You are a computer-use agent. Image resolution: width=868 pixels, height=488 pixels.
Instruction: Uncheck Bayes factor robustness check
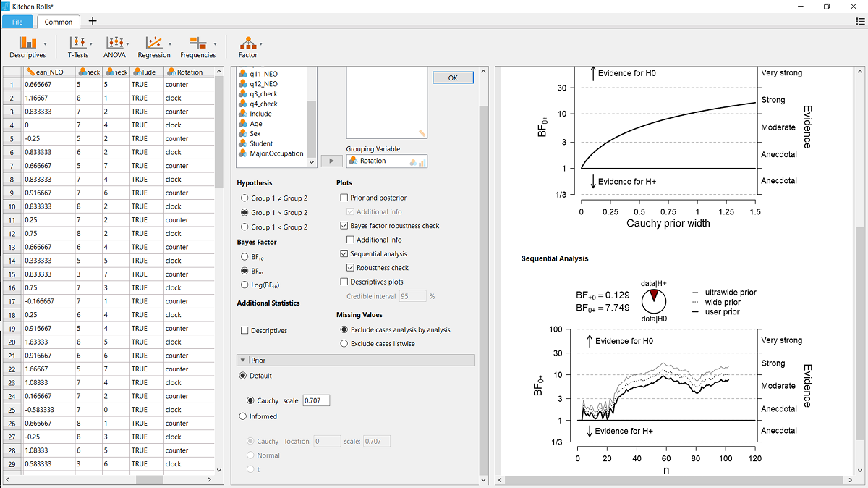tap(344, 226)
